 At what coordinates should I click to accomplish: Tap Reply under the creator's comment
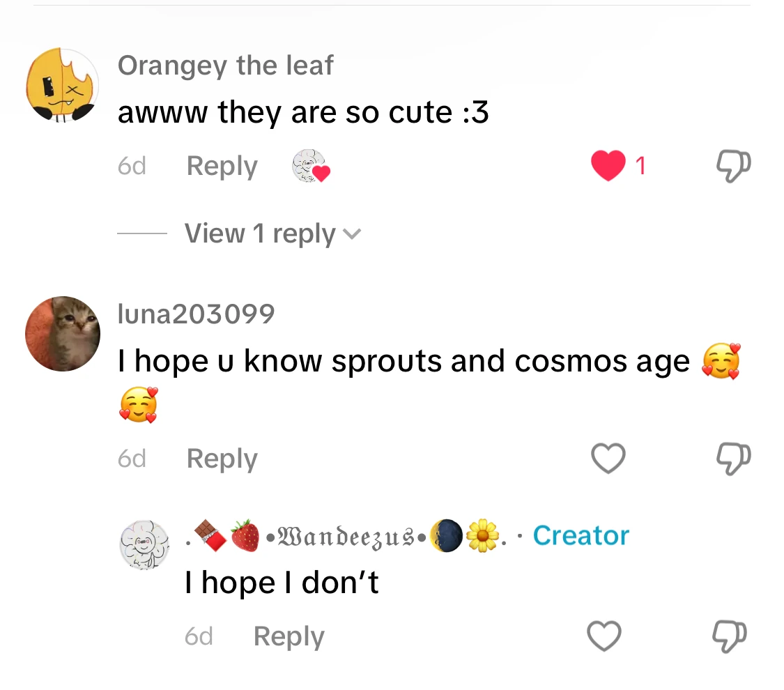click(x=288, y=636)
